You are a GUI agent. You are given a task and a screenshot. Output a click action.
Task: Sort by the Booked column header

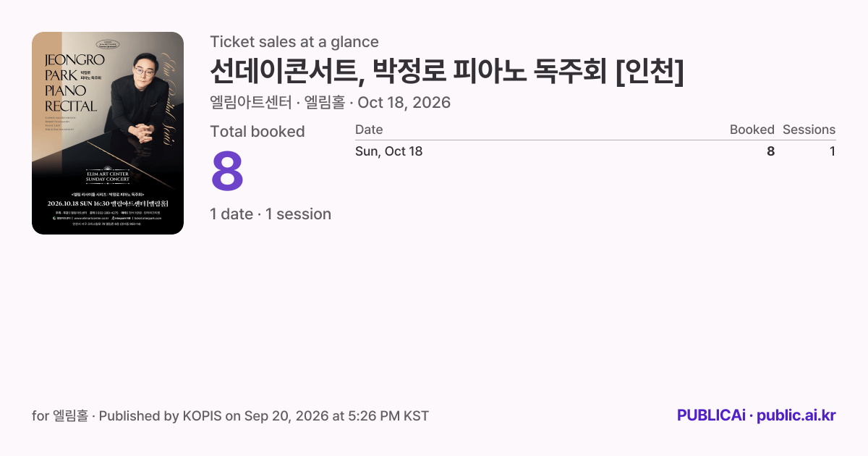[752, 130]
